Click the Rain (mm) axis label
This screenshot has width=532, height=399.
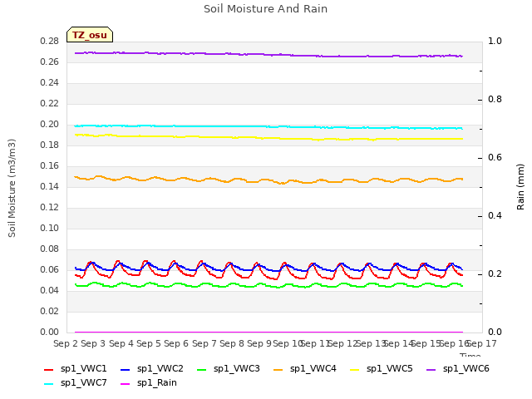520,187
